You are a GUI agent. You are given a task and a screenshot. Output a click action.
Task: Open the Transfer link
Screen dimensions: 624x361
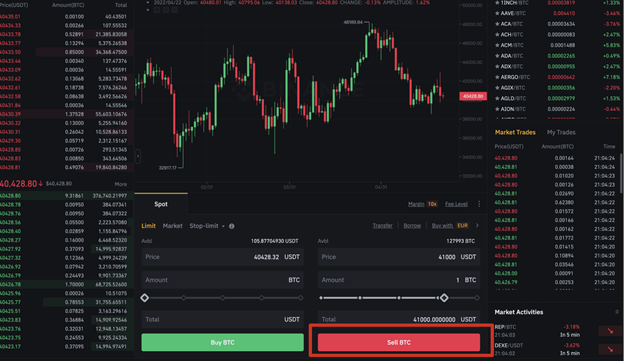382,226
